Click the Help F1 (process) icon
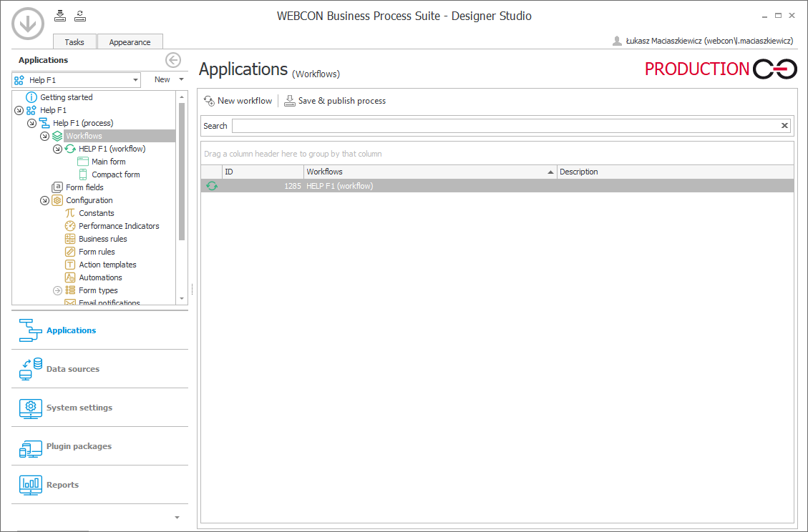This screenshot has width=808, height=532. click(44, 123)
